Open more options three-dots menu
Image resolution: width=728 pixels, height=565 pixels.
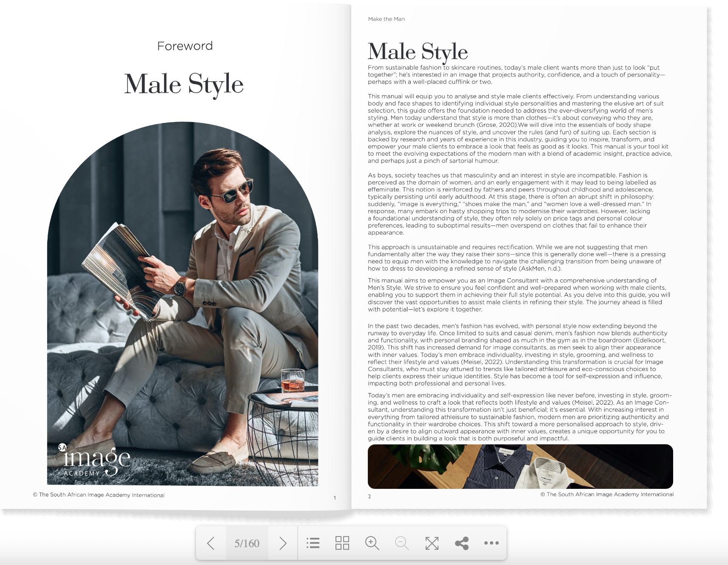492,543
